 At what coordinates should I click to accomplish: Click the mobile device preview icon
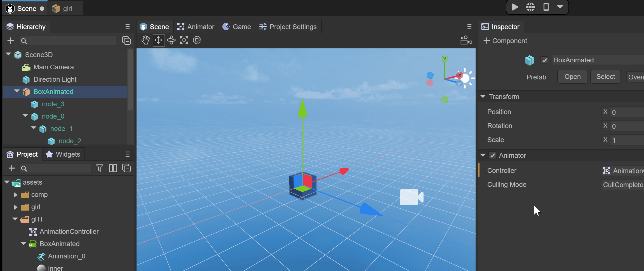tap(546, 7)
